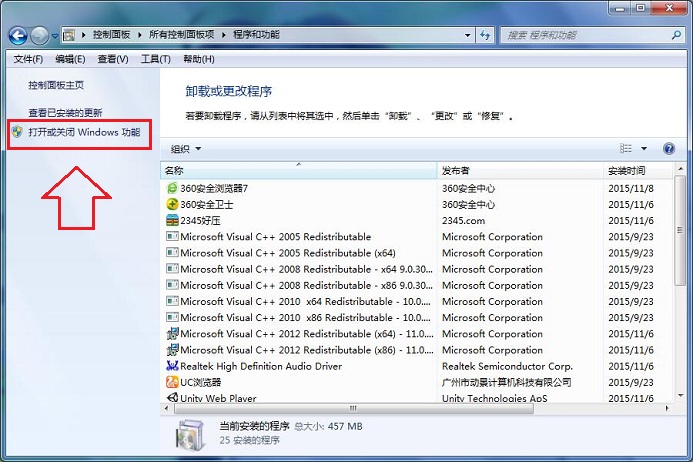The width and height of the screenshot is (693, 462).
Task: Click the 2345好压 program icon
Action: [x=172, y=221]
